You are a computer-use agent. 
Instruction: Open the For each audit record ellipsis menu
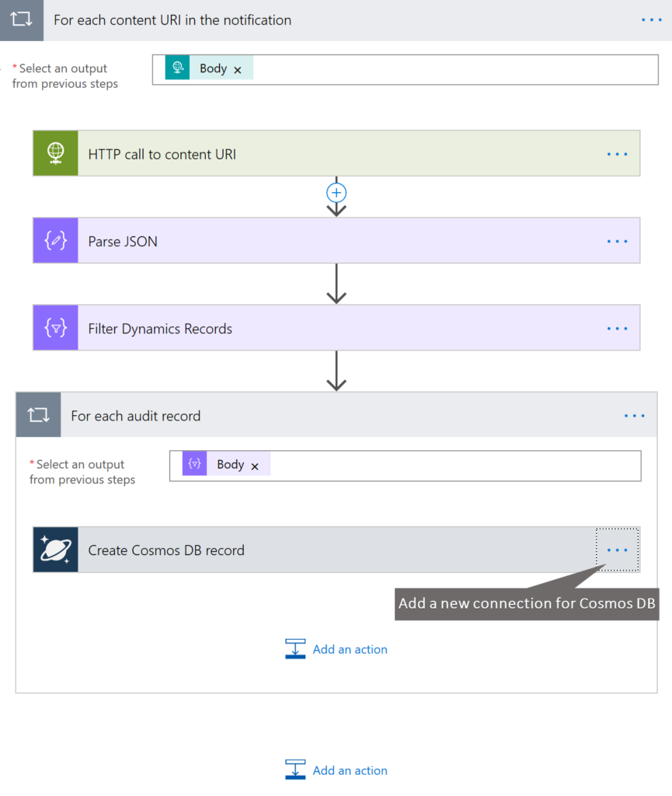[x=634, y=415]
